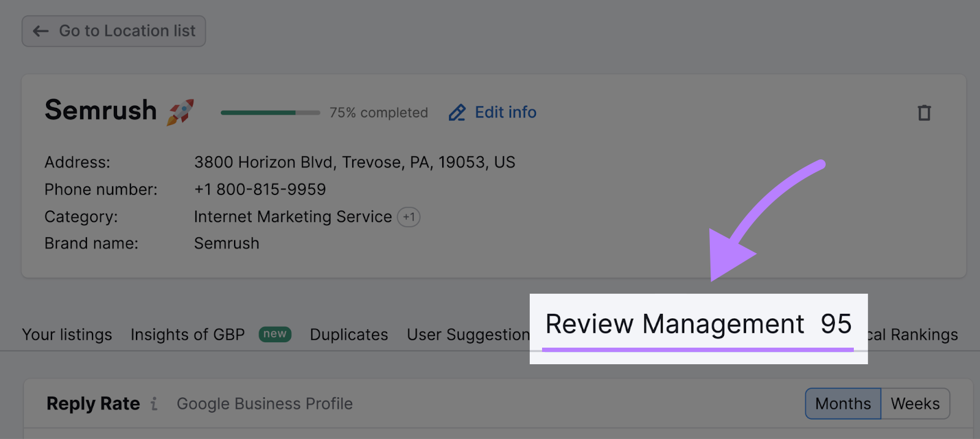Viewport: 980px width, 439px height.
Task: Click the Google Business Profile label
Action: pos(265,404)
